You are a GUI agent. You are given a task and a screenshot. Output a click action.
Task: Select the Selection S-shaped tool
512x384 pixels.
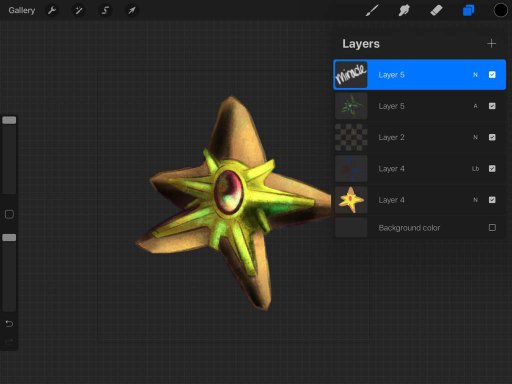click(105, 11)
